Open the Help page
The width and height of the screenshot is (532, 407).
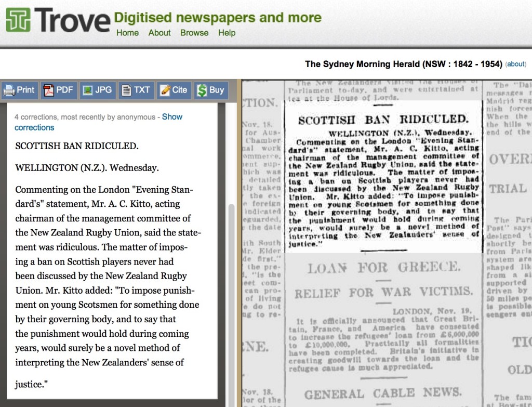coord(227,33)
